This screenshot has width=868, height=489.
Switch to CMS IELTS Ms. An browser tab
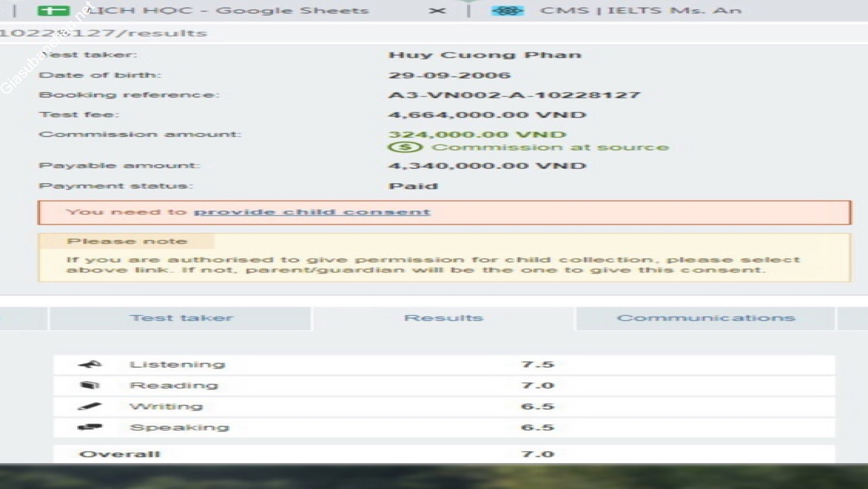pos(640,11)
